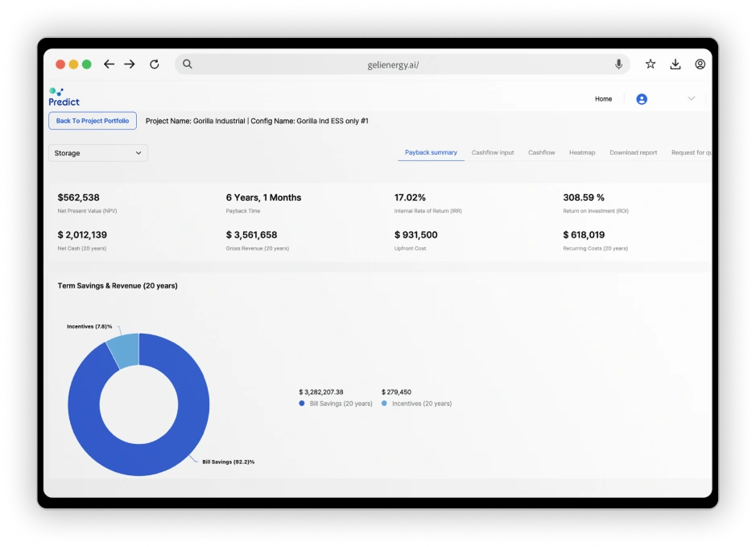Viewport: 756px width, 547px height.
Task: Activate the microphone voice search icon
Action: [618, 64]
